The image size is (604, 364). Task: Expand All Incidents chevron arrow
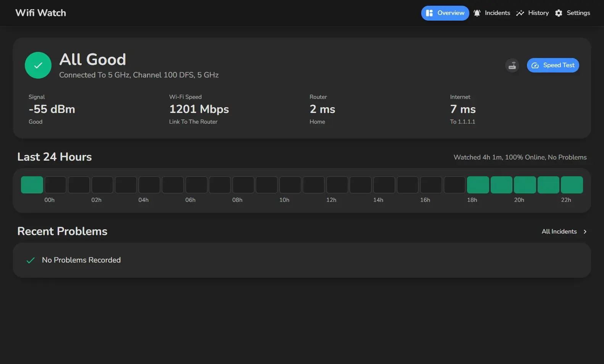coord(585,232)
